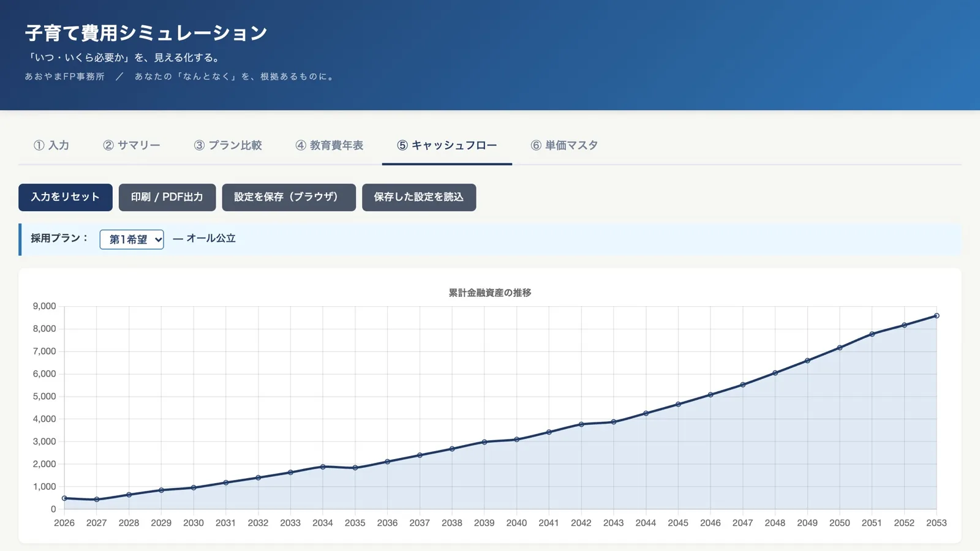Click the 入力をリセット button

[66, 197]
